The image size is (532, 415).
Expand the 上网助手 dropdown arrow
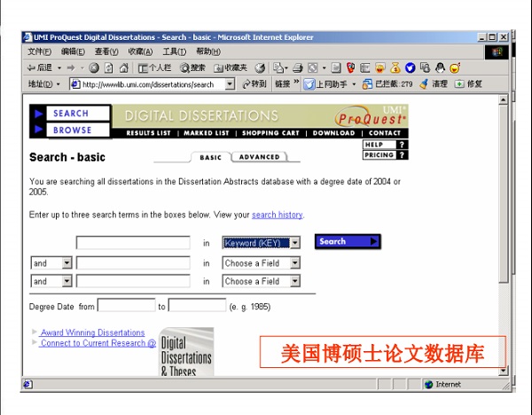tap(354, 84)
